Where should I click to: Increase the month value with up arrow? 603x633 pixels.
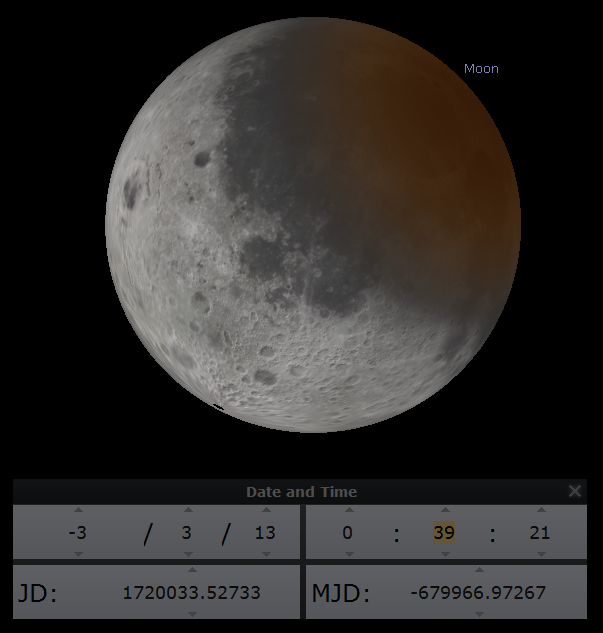click(188, 510)
